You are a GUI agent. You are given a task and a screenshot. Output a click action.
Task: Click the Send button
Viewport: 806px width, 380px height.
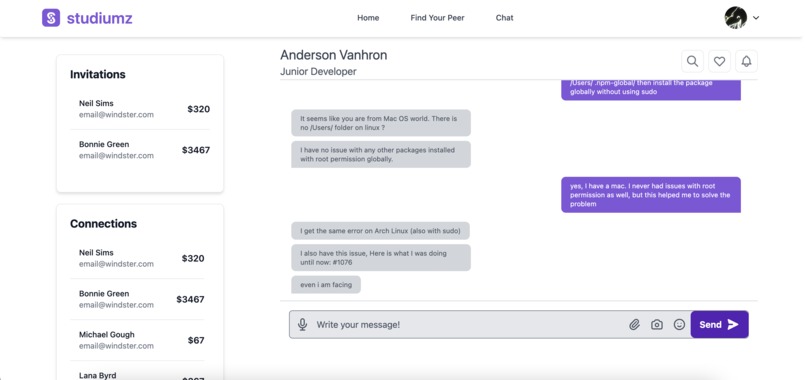point(719,324)
